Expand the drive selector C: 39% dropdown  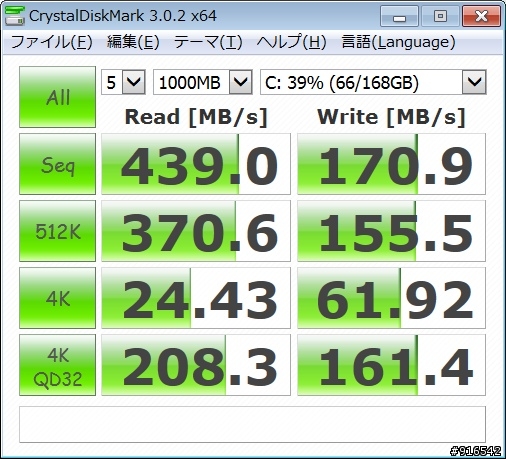pyautogui.click(x=474, y=82)
